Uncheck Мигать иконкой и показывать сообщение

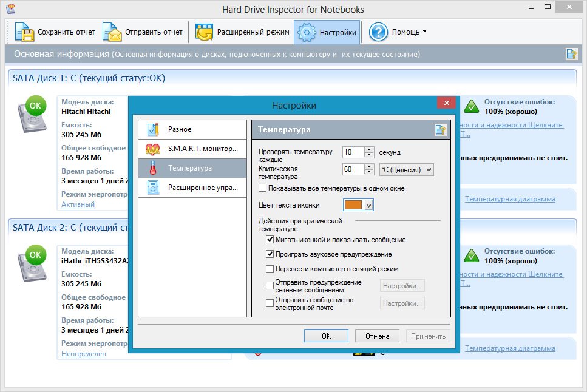coord(270,240)
